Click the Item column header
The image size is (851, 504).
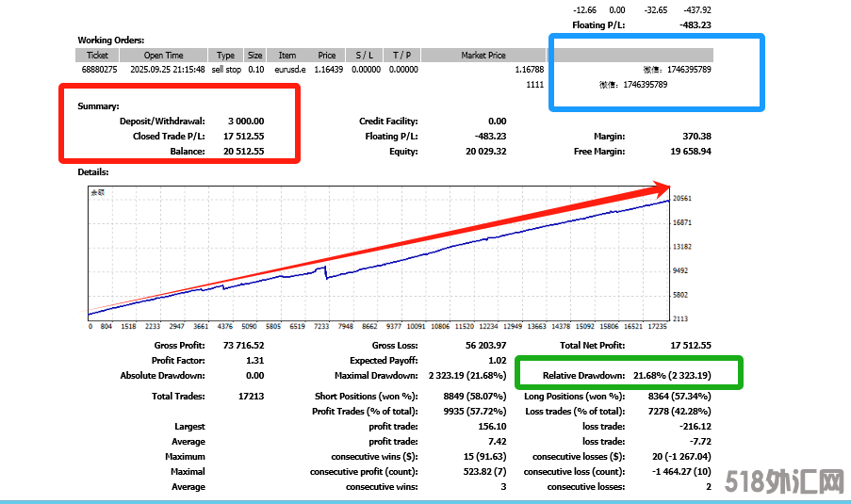(287, 56)
